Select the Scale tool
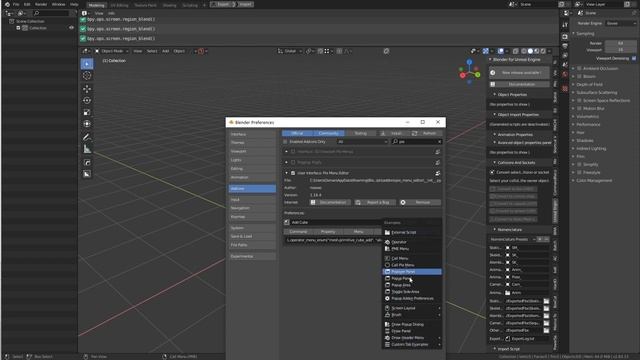The height and width of the screenshot is (360, 640). (87, 112)
